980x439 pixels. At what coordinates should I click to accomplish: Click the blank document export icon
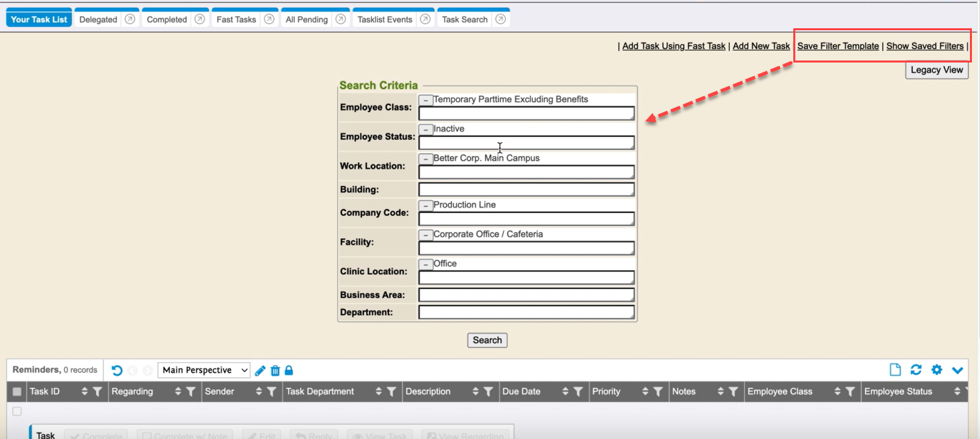[x=895, y=370]
